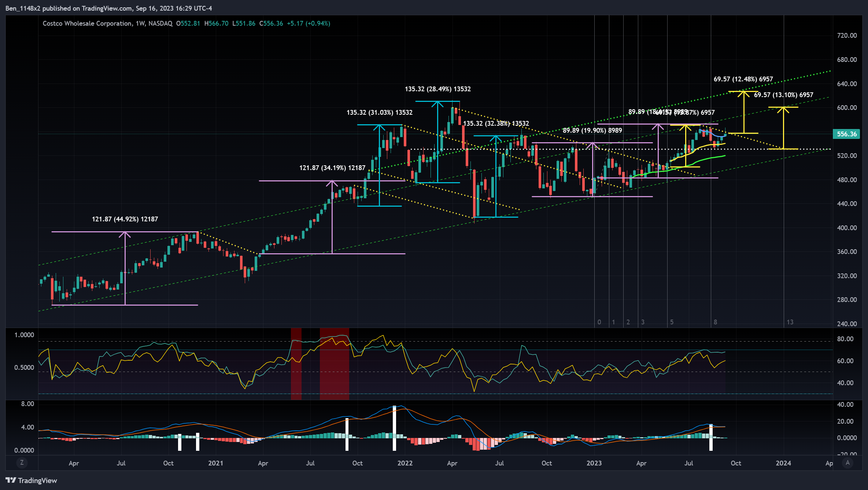Click the 1W interval label
Image resolution: width=868 pixels, height=490 pixels.
coord(140,23)
